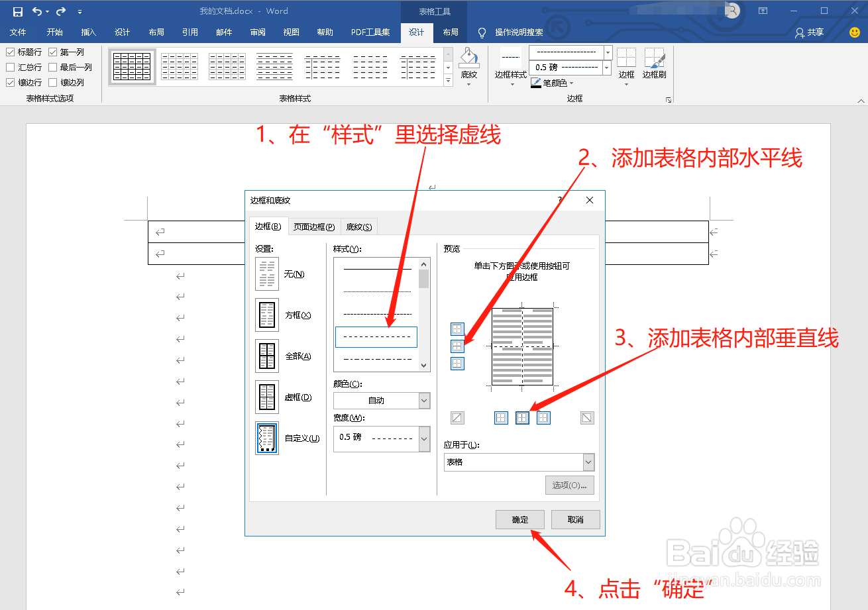
Task: Open the 文件 menu
Action: (x=18, y=32)
